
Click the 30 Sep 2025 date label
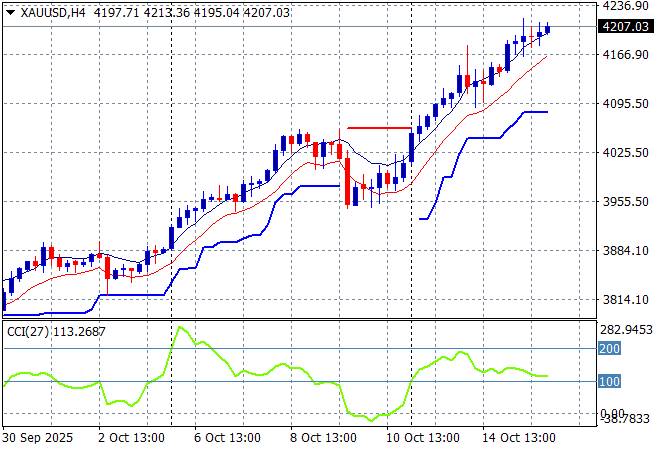40,437
